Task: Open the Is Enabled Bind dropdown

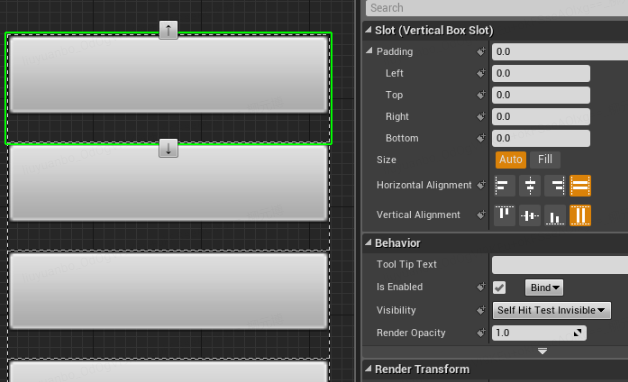Action: [544, 288]
